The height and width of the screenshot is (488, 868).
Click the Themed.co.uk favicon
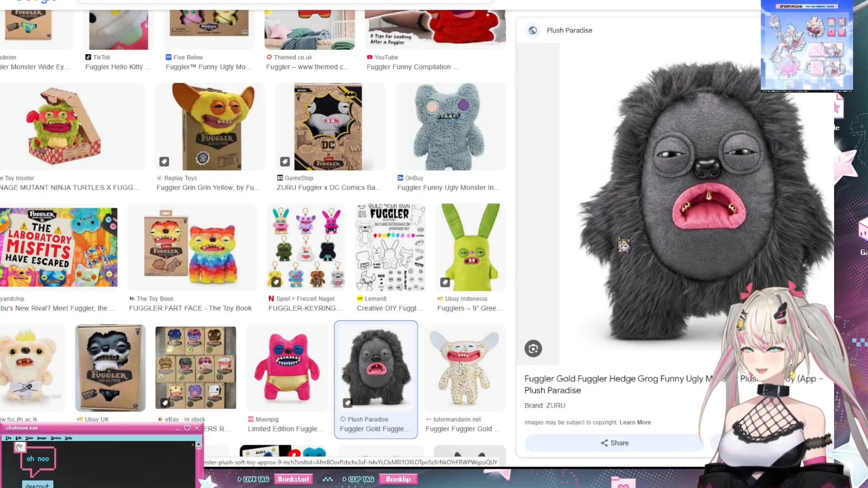click(269, 57)
